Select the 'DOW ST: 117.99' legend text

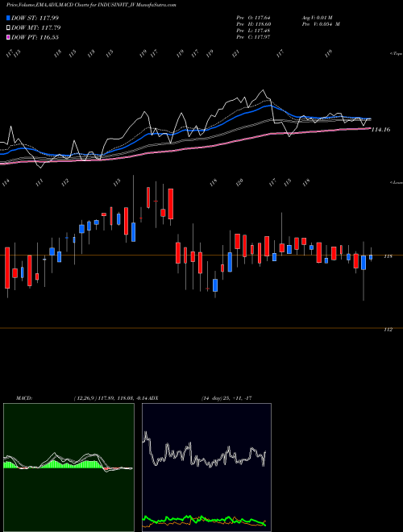(35, 18)
